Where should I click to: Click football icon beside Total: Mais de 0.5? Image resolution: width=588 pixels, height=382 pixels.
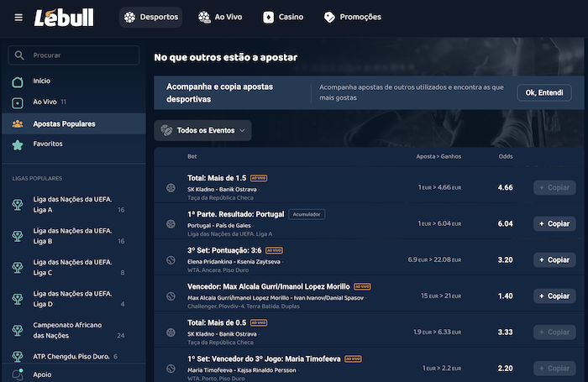[171, 332]
